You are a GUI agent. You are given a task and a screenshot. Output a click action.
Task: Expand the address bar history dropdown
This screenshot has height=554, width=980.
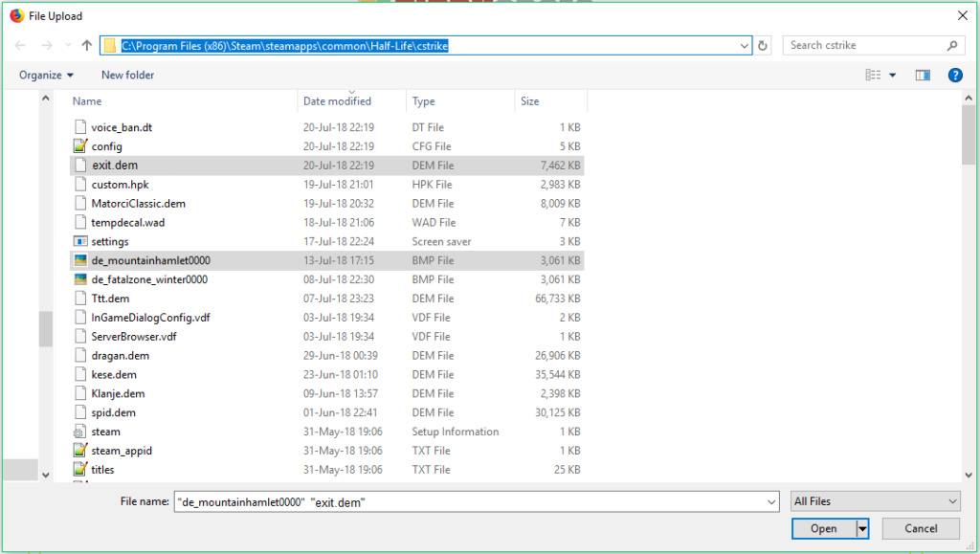tap(744, 46)
